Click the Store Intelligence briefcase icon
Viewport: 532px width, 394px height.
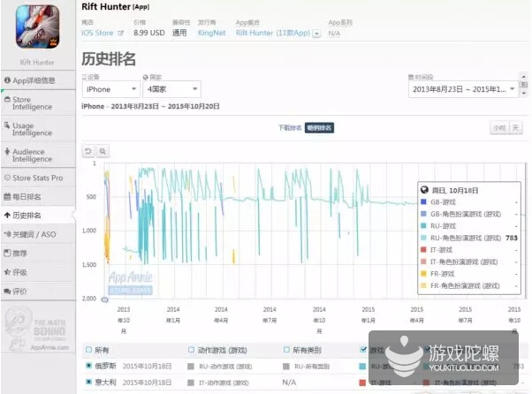[x=7, y=99]
